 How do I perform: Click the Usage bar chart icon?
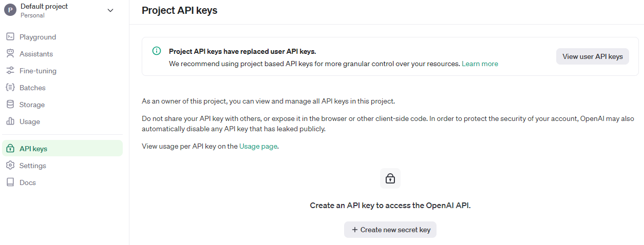[x=10, y=121]
